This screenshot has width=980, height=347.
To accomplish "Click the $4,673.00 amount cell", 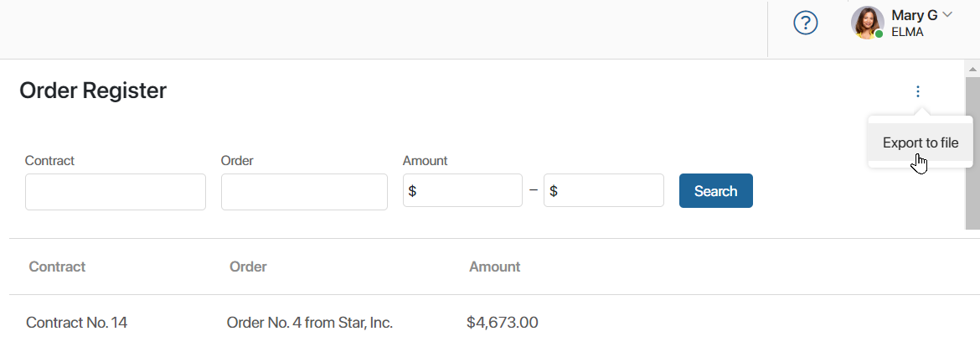I will (503, 323).
